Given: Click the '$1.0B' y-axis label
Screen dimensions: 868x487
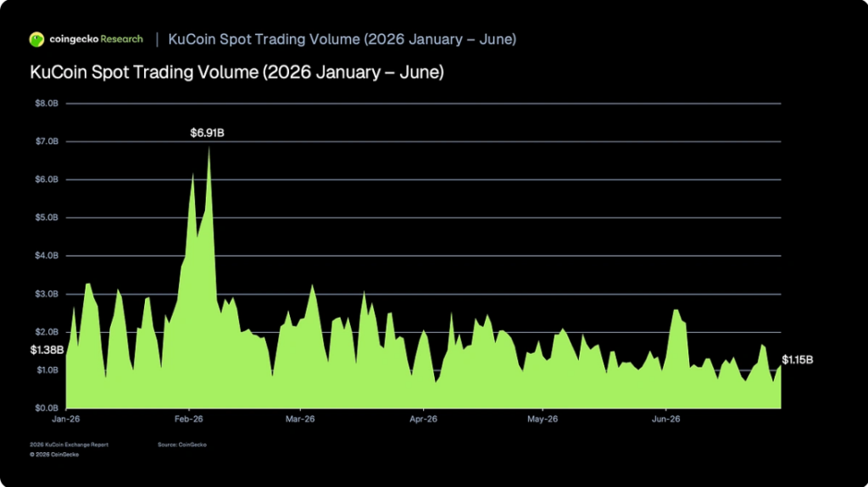Looking at the screenshot, I should pyautogui.click(x=47, y=370).
